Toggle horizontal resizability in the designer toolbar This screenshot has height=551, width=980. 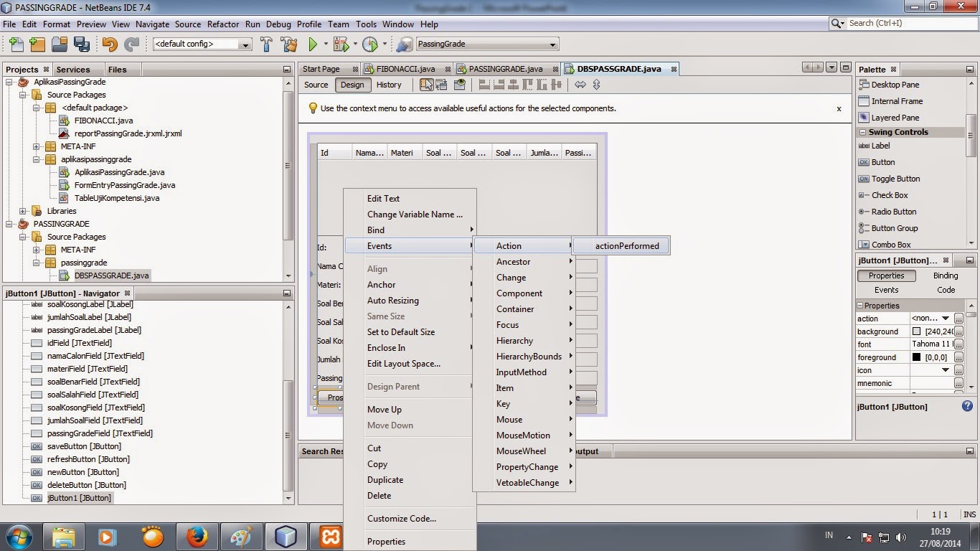click(580, 85)
